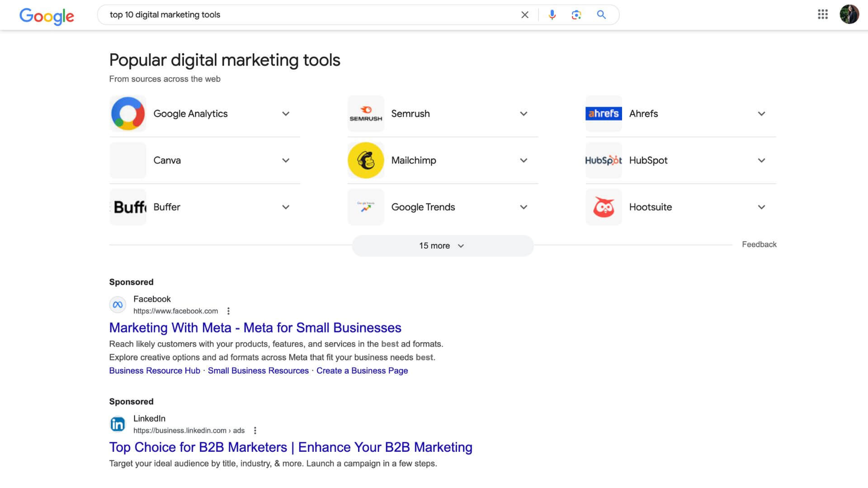Click the business.linkedin.com ads URL
This screenshot has width=868, height=488.
click(189, 431)
